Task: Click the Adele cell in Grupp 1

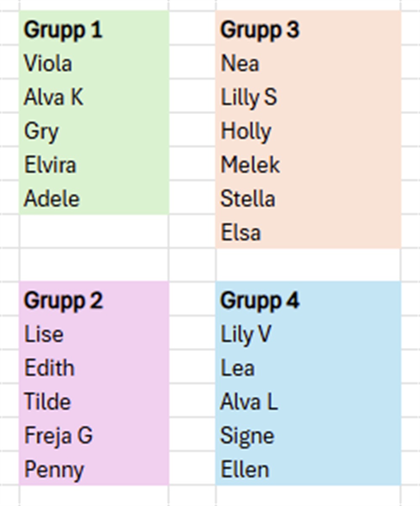Action: click(x=52, y=199)
